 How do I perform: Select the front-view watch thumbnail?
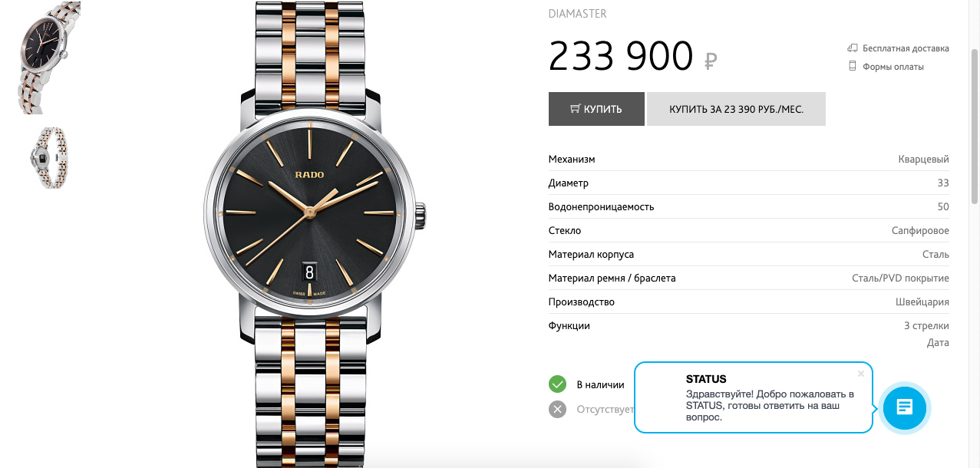pos(49,58)
